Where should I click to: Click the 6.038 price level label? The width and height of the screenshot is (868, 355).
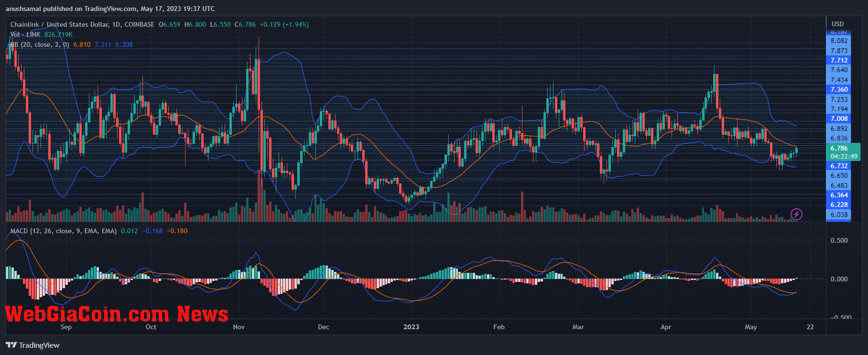point(839,215)
